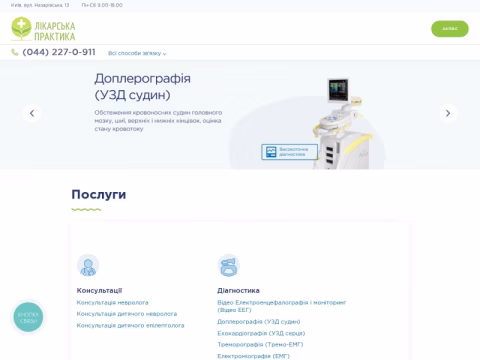Open the Діагностика category heading
480x360 pixels.
click(238, 291)
